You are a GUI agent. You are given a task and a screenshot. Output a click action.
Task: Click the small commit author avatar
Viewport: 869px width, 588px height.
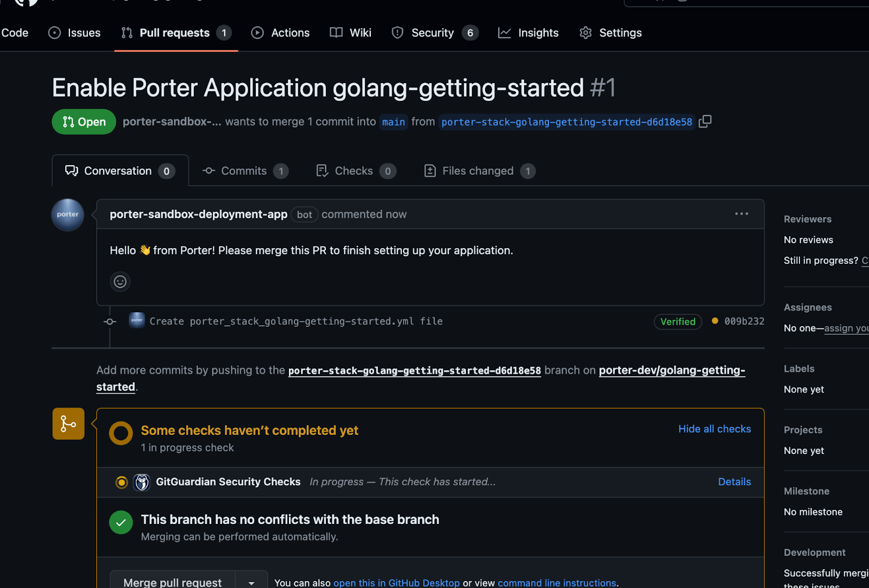tap(137, 320)
